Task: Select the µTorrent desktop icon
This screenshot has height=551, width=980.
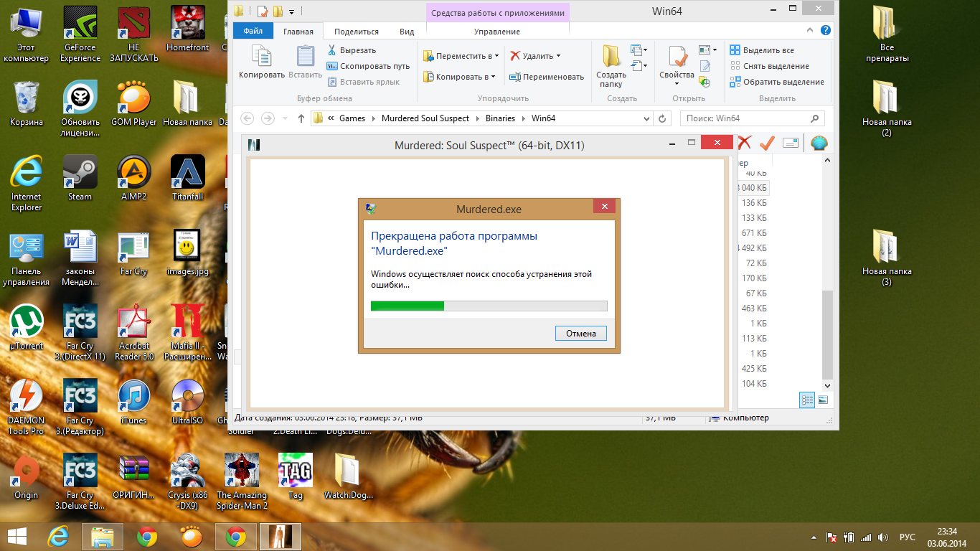Action: [27, 327]
